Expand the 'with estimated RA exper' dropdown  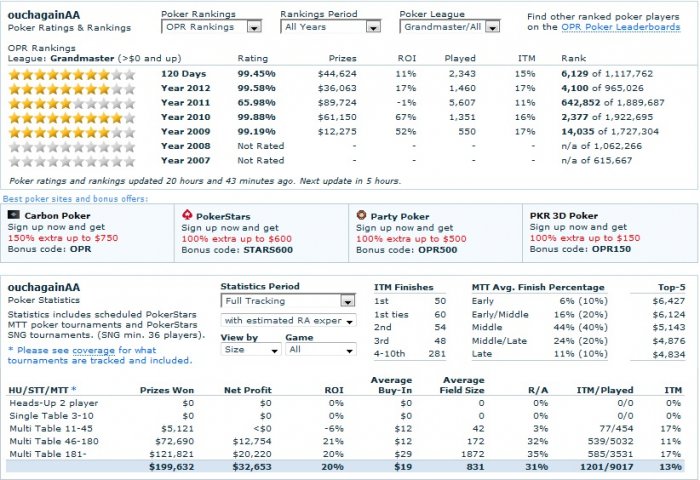tap(288, 321)
